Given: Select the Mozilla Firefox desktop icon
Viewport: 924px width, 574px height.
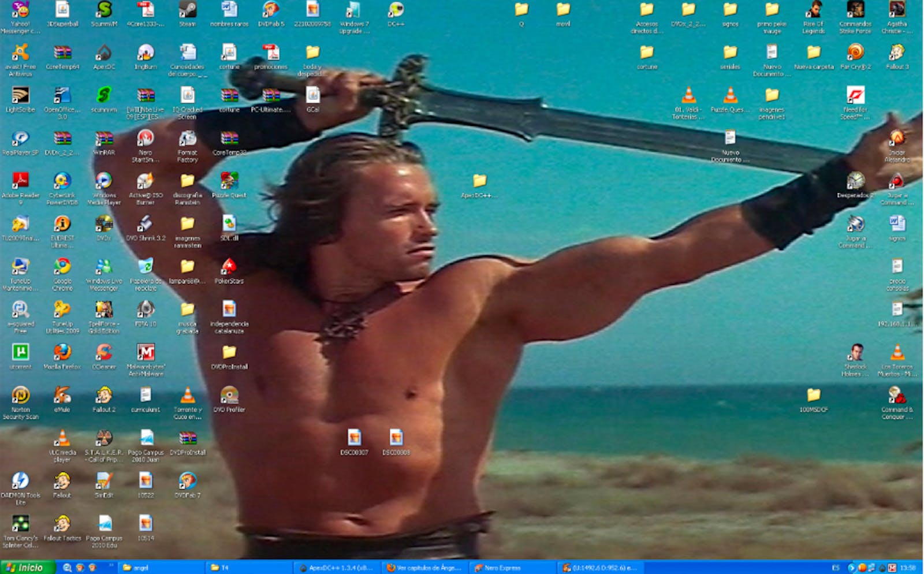Looking at the screenshot, I should click(62, 352).
